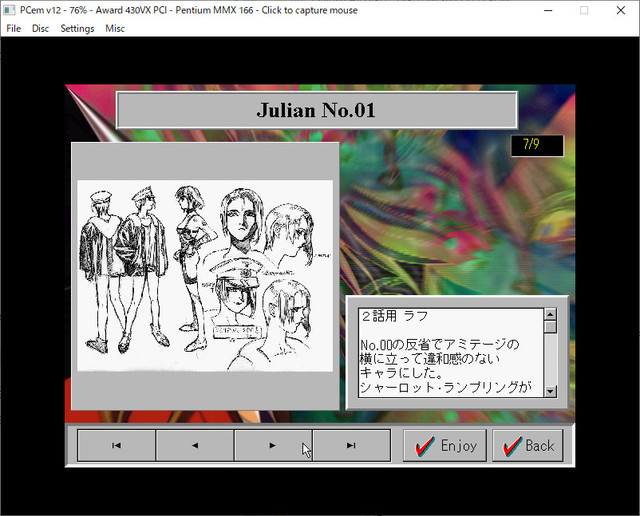Open the Disc menu
The image size is (640, 516).
pyautogui.click(x=40, y=29)
